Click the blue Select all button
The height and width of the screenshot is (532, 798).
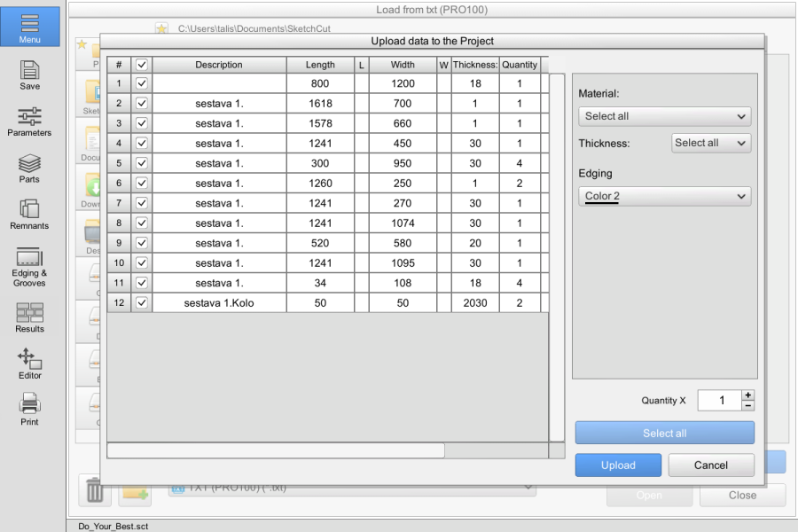pyautogui.click(x=665, y=434)
